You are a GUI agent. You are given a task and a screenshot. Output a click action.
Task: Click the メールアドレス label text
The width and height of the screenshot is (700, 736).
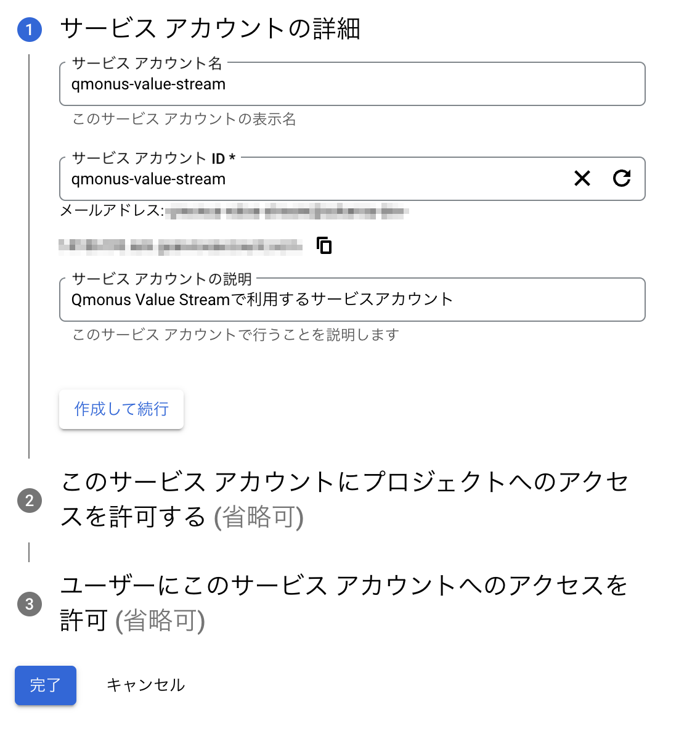pyautogui.click(x=112, y=211)
